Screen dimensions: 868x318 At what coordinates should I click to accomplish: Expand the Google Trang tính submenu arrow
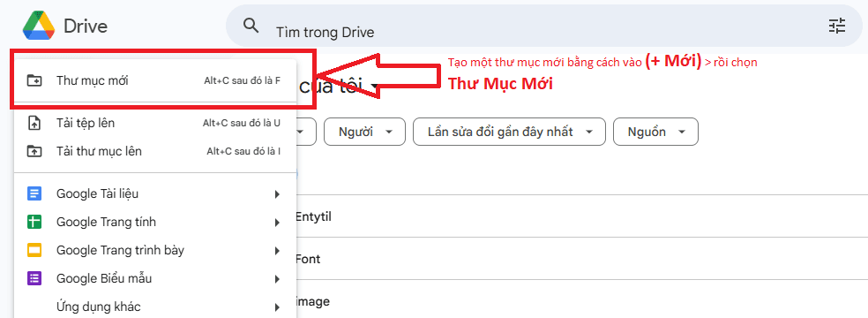click(277, 223)
